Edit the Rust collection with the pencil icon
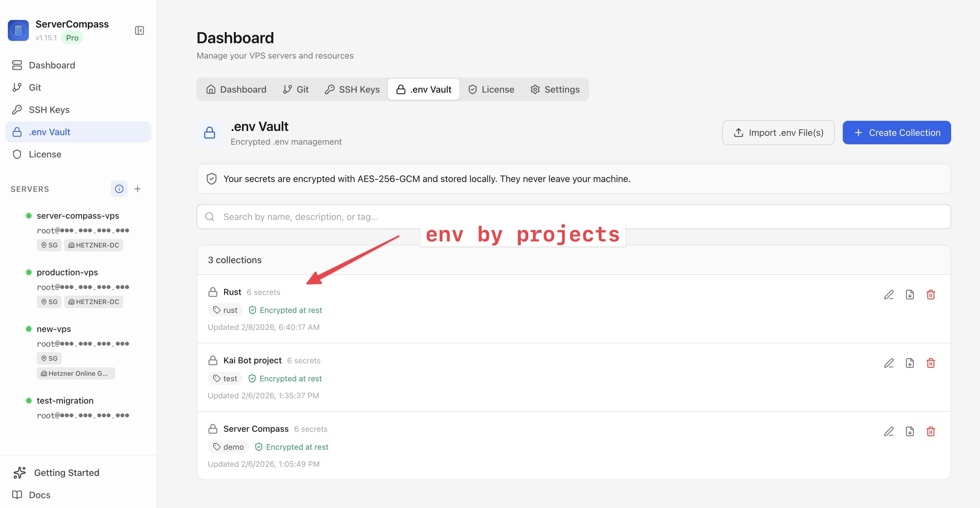The image size is (980, 508). [x=889, y=295]
